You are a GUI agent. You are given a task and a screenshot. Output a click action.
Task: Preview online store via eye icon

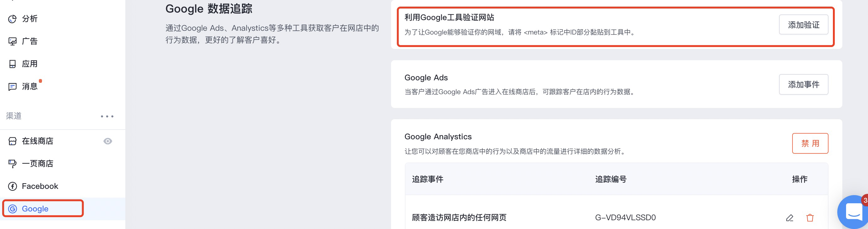(108, 141)
